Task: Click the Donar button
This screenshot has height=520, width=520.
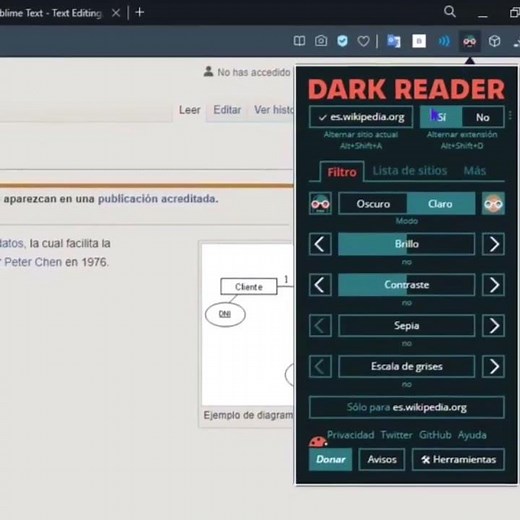Action: (x=330, y=459)
